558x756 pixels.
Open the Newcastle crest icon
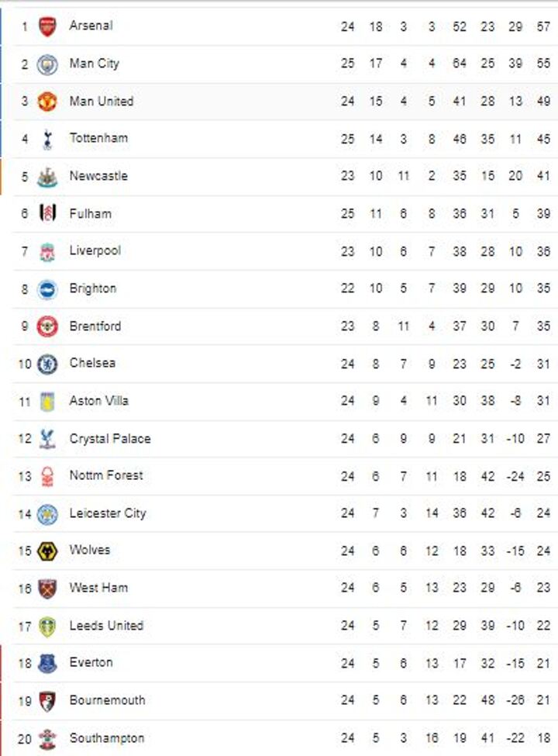47,177
